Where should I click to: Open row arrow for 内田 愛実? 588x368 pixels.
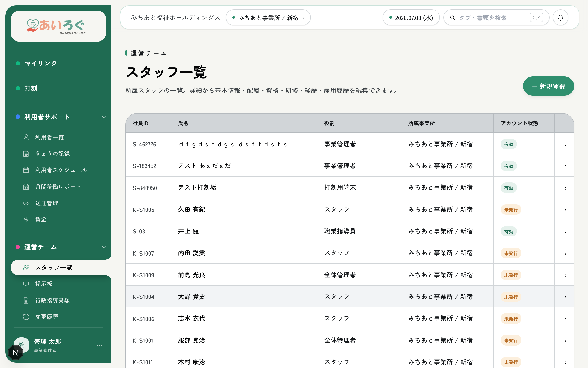pos(566,254)
